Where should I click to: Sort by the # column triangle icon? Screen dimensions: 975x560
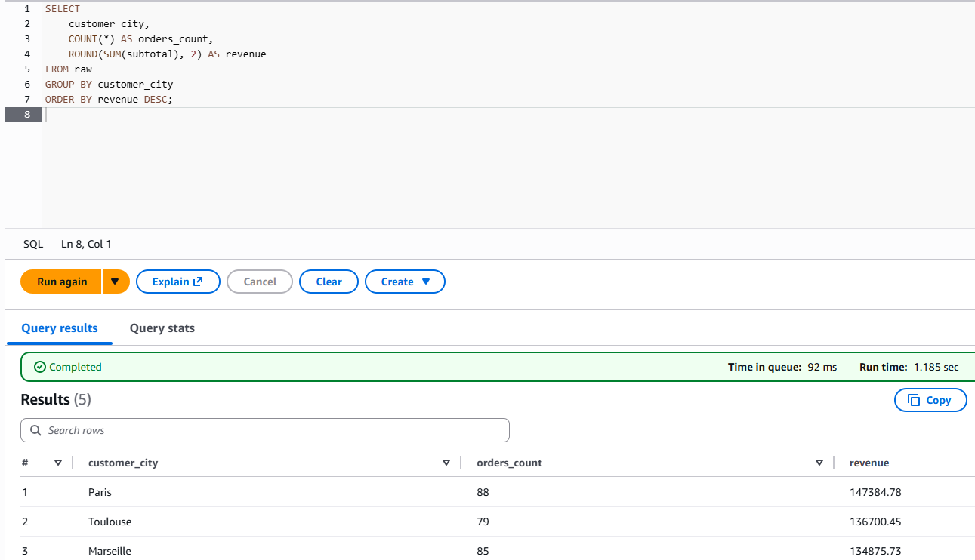click(x=58, y=463)
